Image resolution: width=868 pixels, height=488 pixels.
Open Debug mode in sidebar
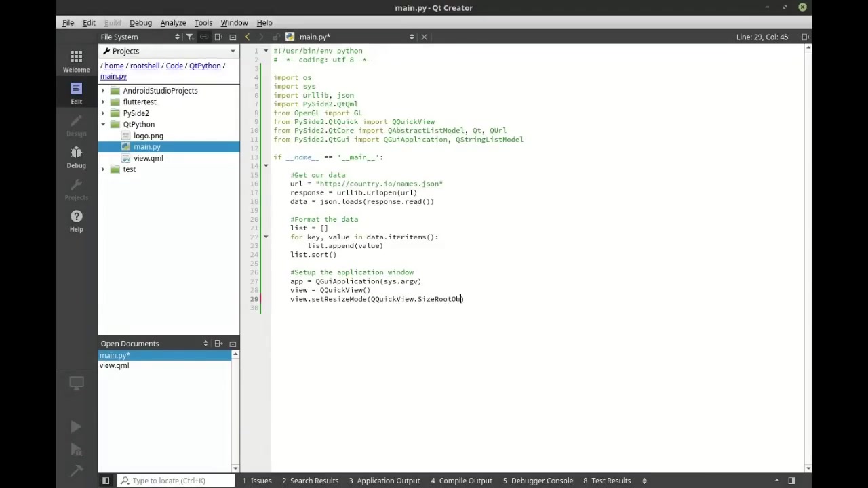click(76, 157)
